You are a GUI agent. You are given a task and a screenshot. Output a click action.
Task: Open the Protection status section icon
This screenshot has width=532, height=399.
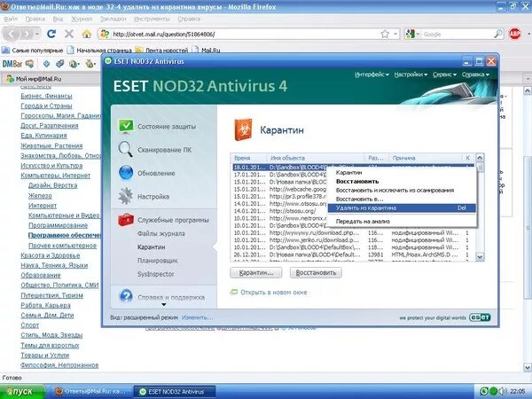pos(126,126)
